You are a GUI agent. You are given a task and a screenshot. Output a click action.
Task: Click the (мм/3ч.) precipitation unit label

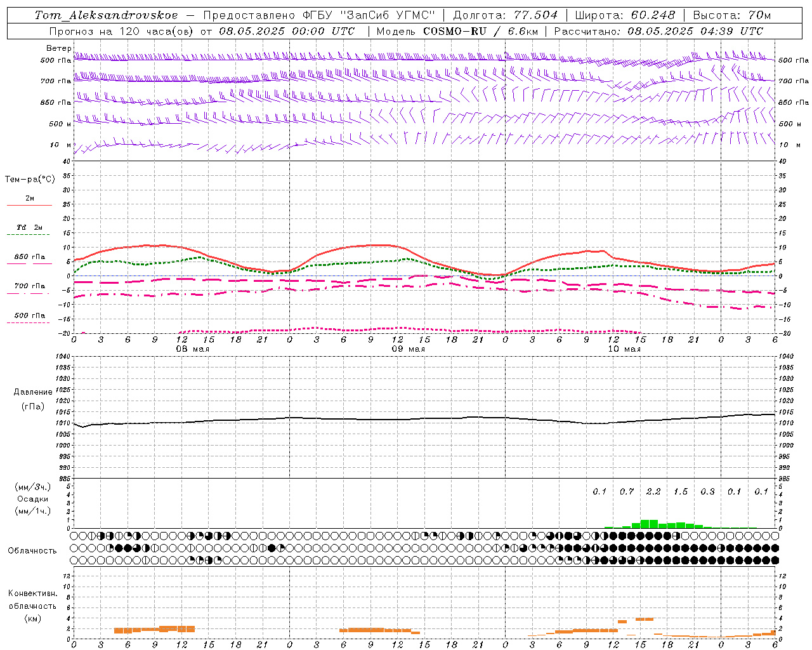click(32, 487)
